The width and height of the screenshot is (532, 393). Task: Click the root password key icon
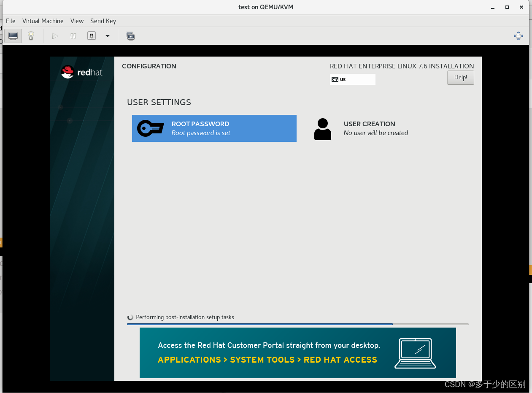(x=151, y=128)
